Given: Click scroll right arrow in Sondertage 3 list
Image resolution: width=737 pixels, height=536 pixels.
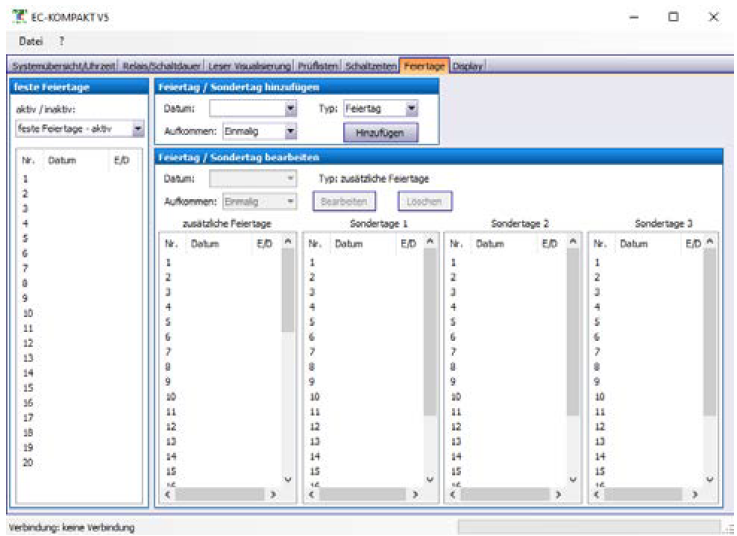Looking at the screenshot, I should pyautogui.click(x=694, y=494).
